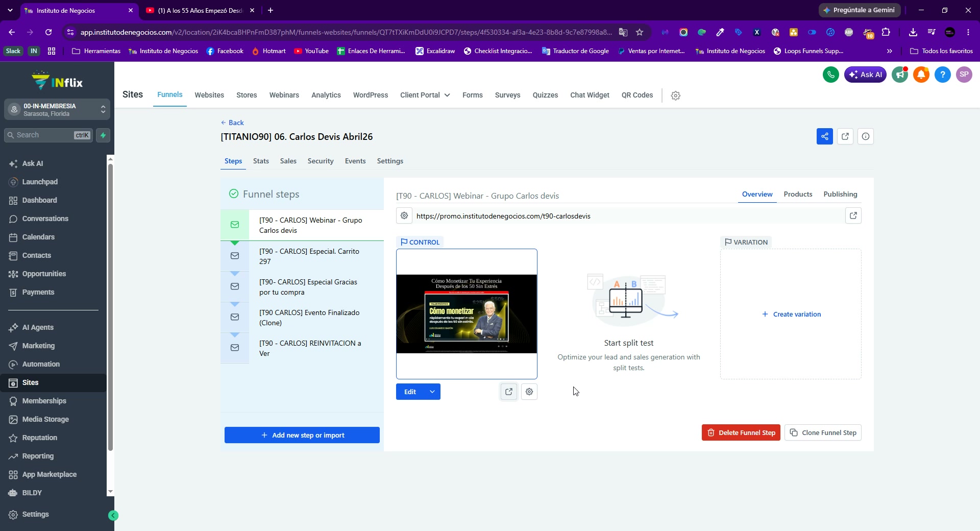Image resolution: width=980 pixels, height=531 pixels.
Task: Select the Especial Gracias por tu compra step
Action: [x=302, y=287]
